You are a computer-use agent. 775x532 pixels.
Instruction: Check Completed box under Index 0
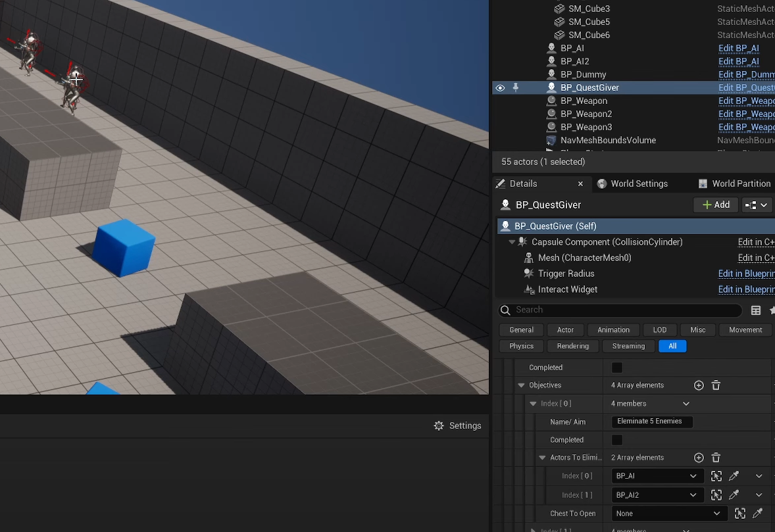coord(617,440)
